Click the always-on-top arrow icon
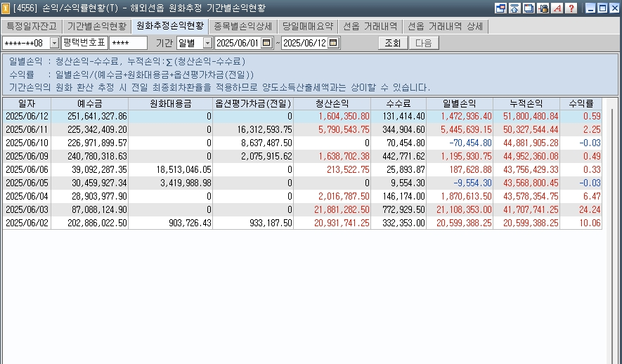The height and width of the screenshot is (364, 622). pyautogui.click(x=515, y=8)
